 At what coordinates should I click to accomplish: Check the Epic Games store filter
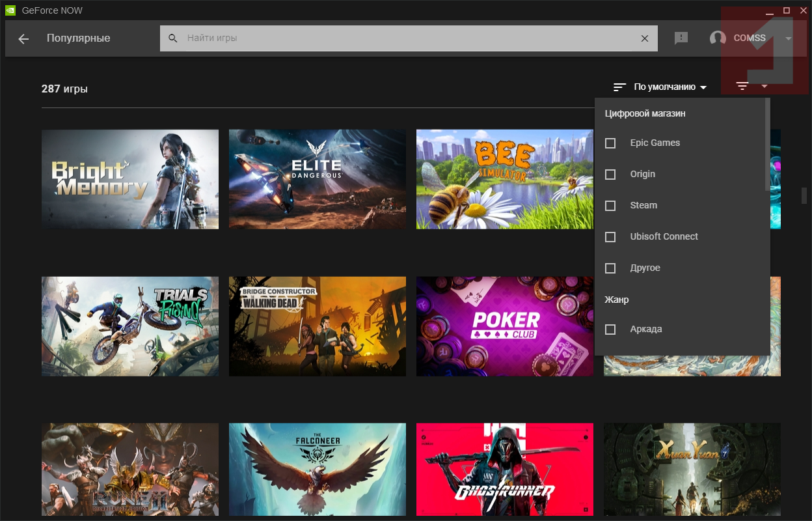610,143
